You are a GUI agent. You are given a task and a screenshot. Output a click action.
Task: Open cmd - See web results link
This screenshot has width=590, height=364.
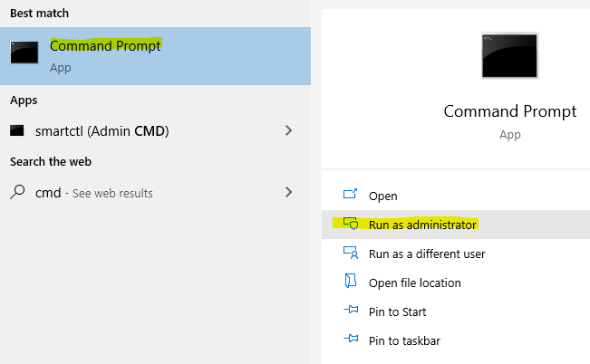click(x=93, y=193)
